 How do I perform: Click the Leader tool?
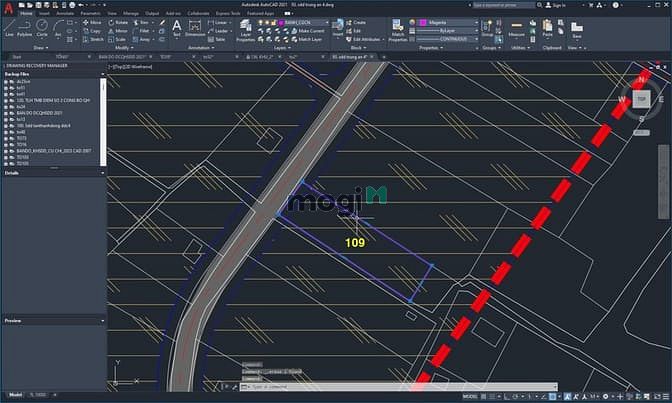coord(218,31)
